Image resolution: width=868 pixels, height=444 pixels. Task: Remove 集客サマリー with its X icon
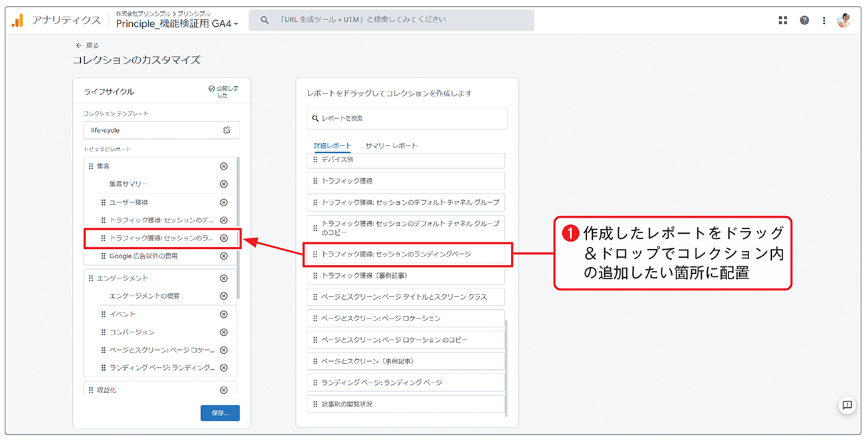pyautogui.click(x=224, y=184)
